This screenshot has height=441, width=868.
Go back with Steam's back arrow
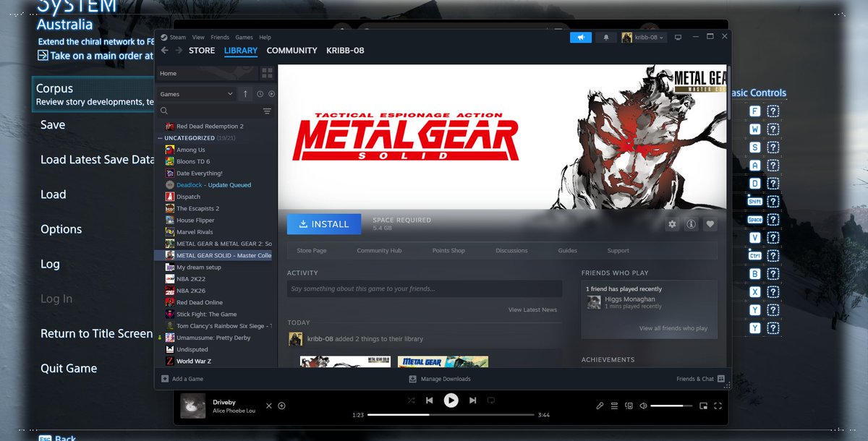click(x=165, y=51)
